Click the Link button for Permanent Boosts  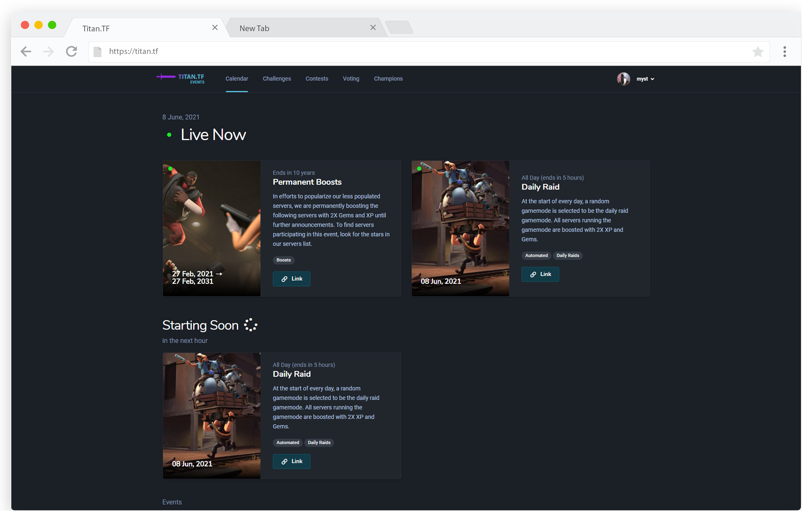click(291, 279)
